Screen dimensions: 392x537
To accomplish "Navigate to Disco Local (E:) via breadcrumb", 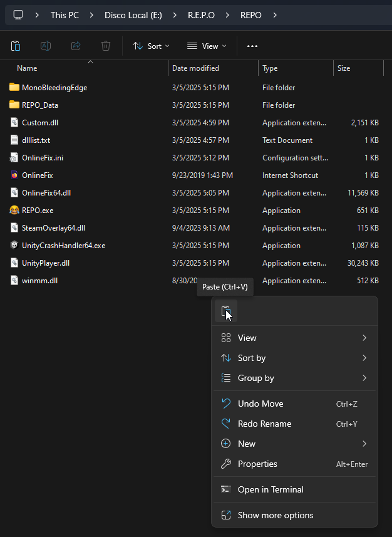I will tap(133, 14).
